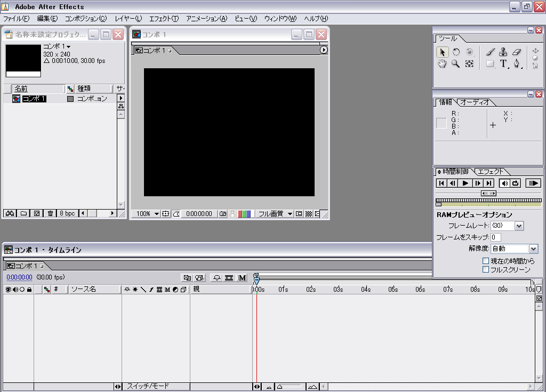
Task: Open project panel options arrow beside コンポ 1 row
Action: (121, 98)
